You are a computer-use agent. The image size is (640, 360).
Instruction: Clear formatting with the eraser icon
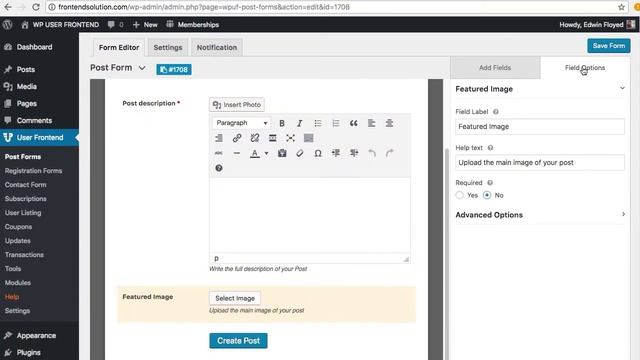coord(300,153)
